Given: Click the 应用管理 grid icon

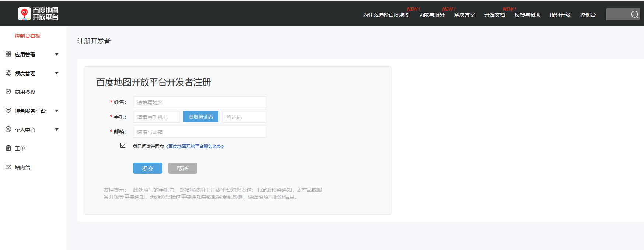Looking at the screenshot, I should point(8,54).
